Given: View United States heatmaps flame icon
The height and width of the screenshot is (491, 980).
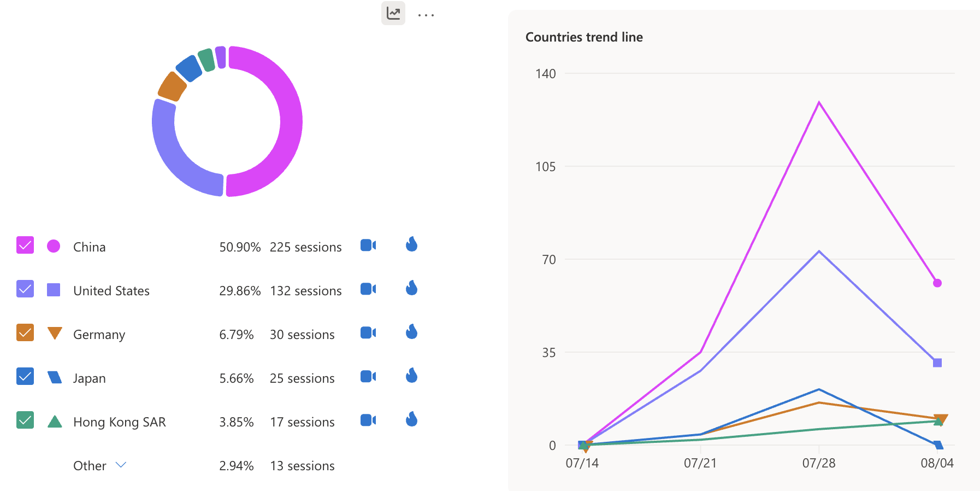Looking at the screenshot, I should (412, 288).
